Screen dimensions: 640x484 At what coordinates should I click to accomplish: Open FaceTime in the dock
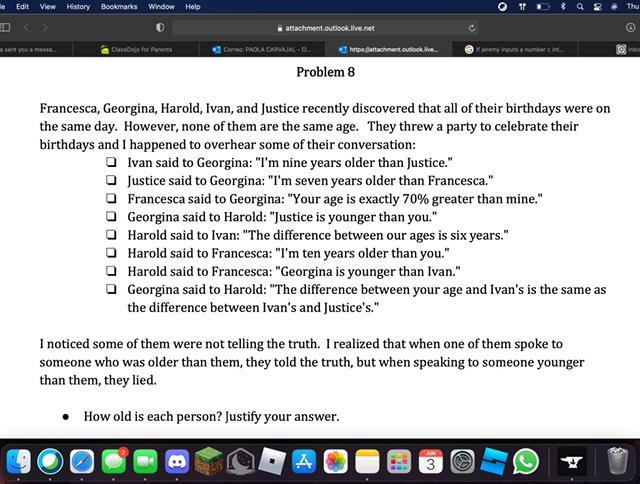pos(145,462)
